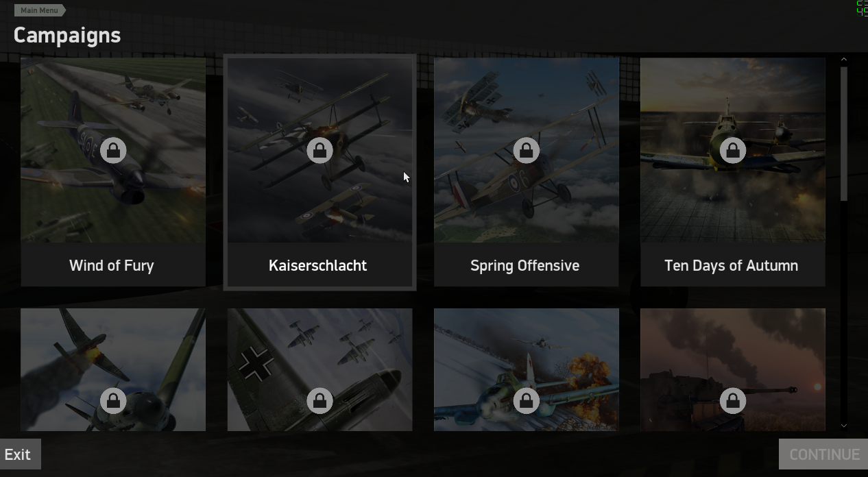Viewport: 868px width, 477px height.
Task: Click the scrollbar up arrow
Action: point(844,60)
